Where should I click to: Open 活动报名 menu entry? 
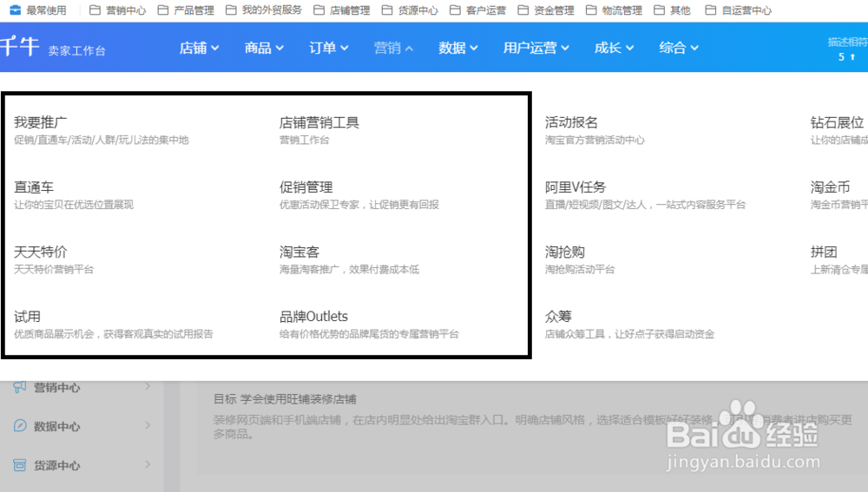(x=571, y=122)
